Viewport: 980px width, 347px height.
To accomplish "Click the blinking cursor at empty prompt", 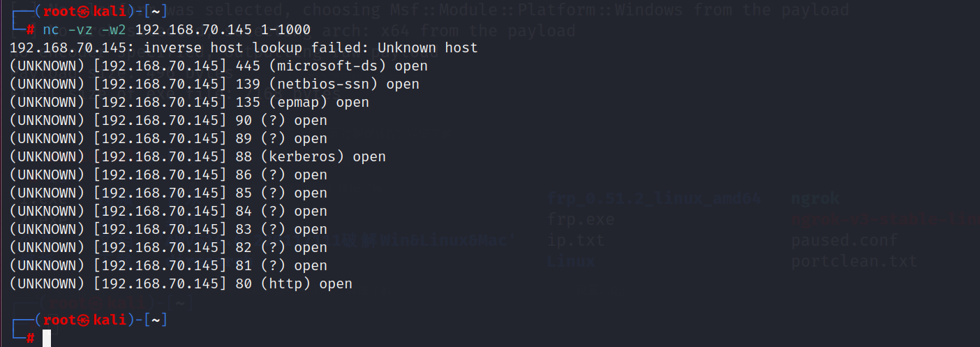I will click(47, 339).
